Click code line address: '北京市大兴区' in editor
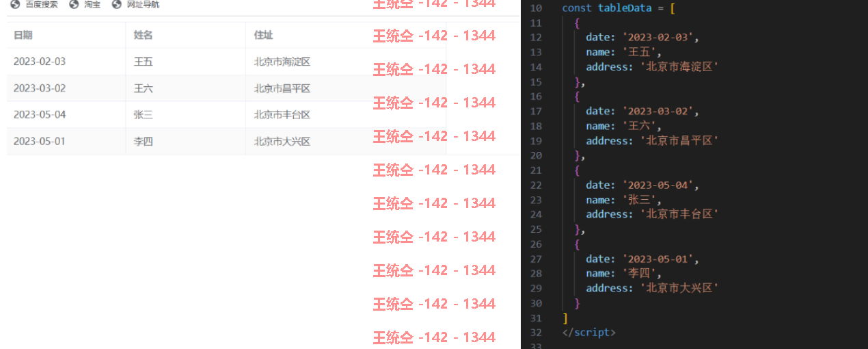 coord(653,288)
